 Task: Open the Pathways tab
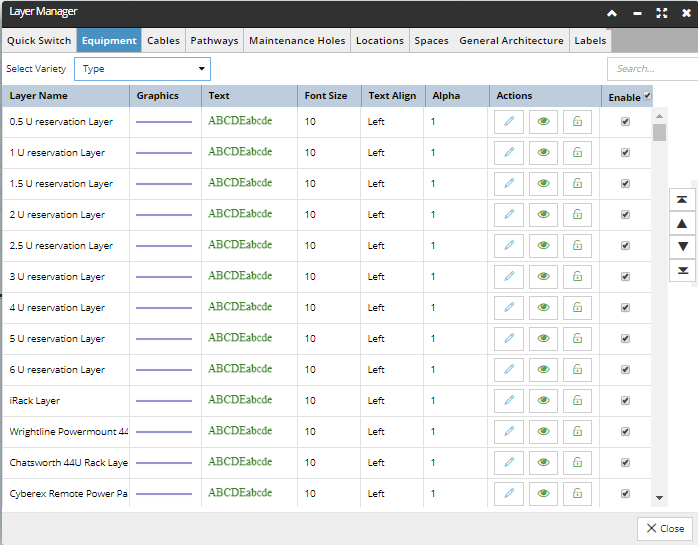point(214,41)
